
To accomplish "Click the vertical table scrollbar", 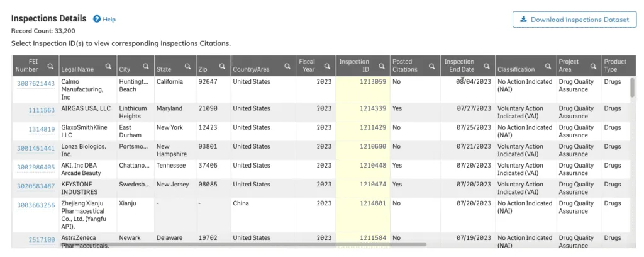I will coord(633,88).
